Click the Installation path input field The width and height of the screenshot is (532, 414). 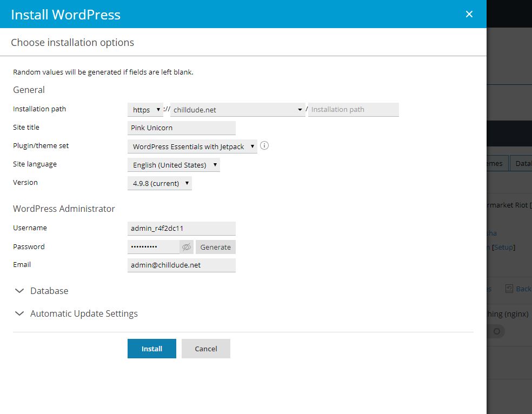tap(353, 110)
